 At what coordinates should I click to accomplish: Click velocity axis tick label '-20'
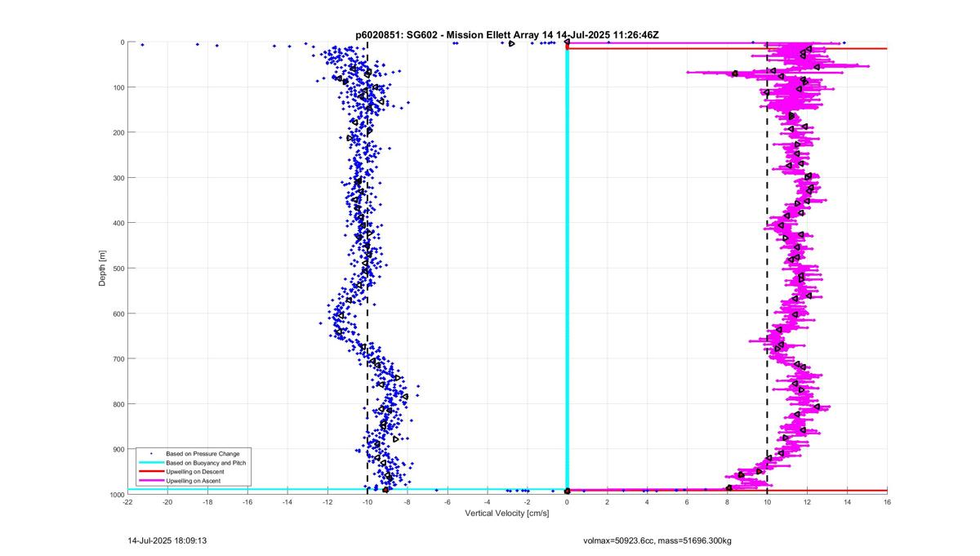point(167,501)
